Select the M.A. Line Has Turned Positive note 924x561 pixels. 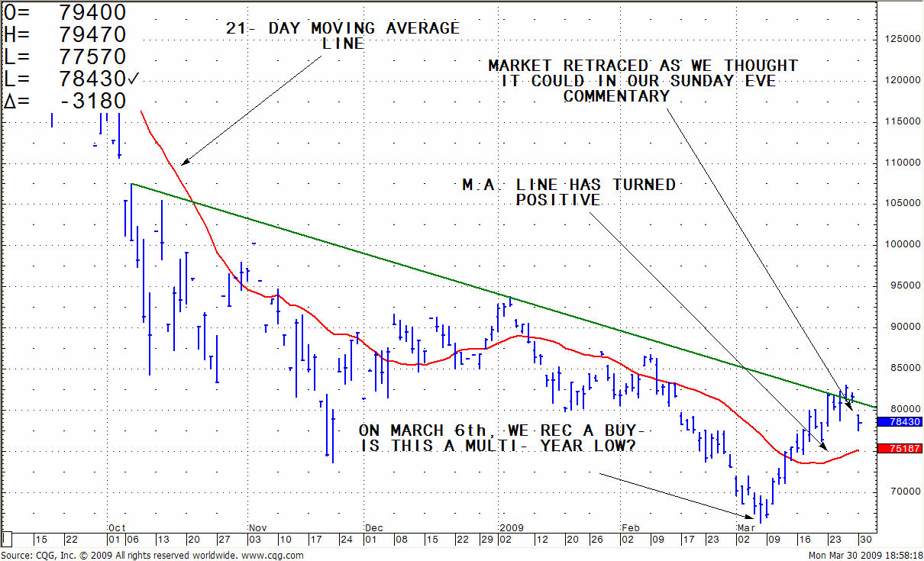[568, 192]
